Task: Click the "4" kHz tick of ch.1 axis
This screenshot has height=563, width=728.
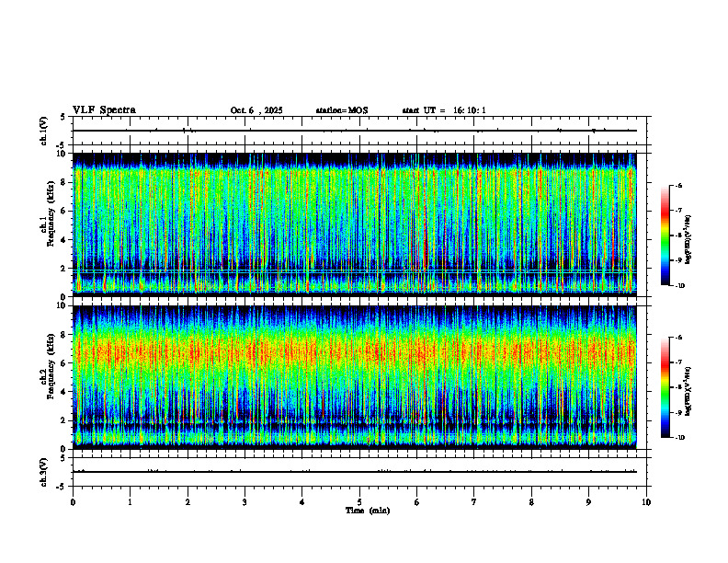Action: pyautogui.click(x=64, y=240)
